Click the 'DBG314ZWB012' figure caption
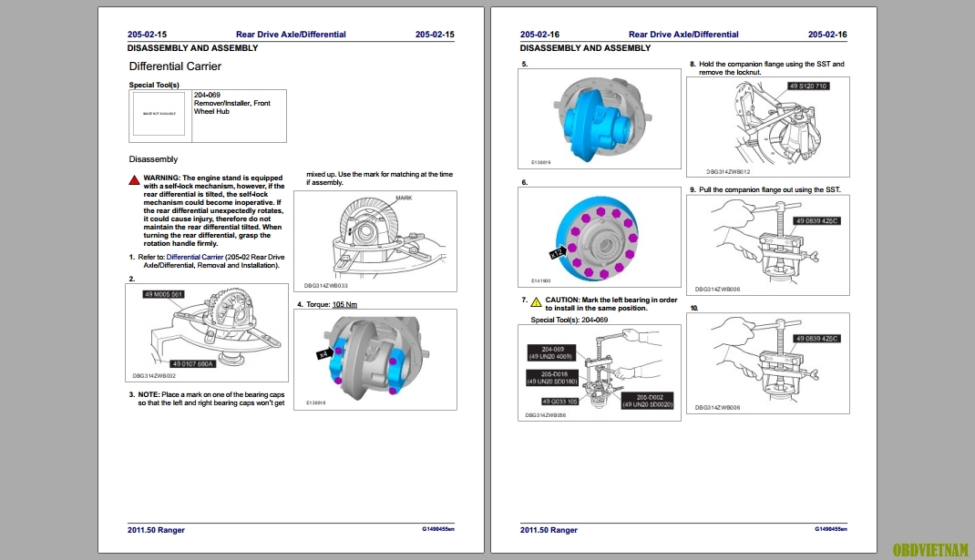Screen dimensions: 975x560 (728, 171)
